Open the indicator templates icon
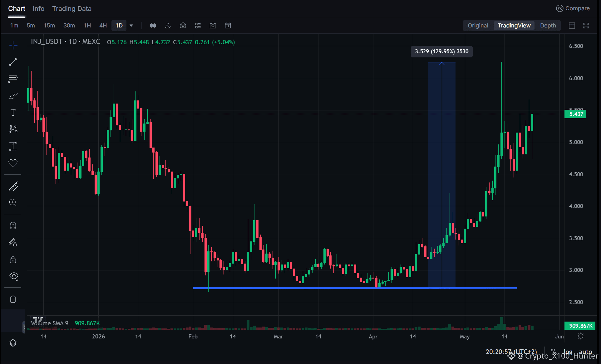This screenshot has height=364, width=601. point(198,26)
